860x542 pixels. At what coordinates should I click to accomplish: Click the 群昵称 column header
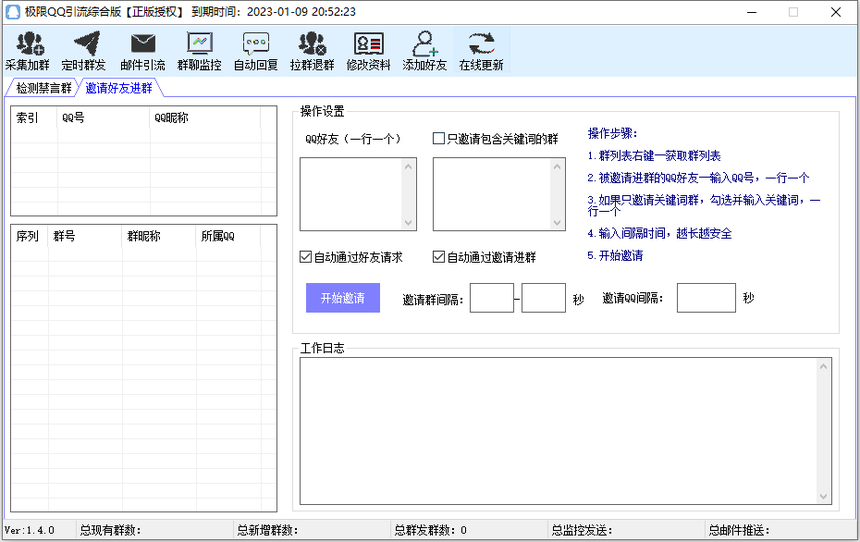(x=159, y=236)
